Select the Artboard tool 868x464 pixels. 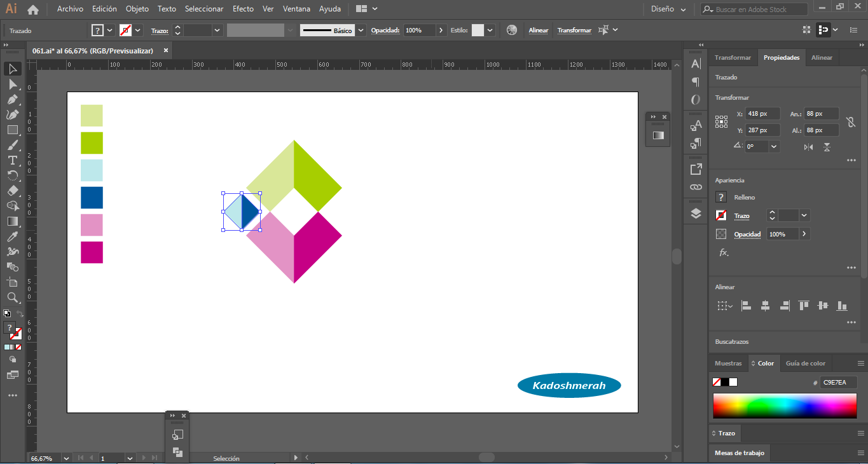pyautogui.click(x=13, y=282)
